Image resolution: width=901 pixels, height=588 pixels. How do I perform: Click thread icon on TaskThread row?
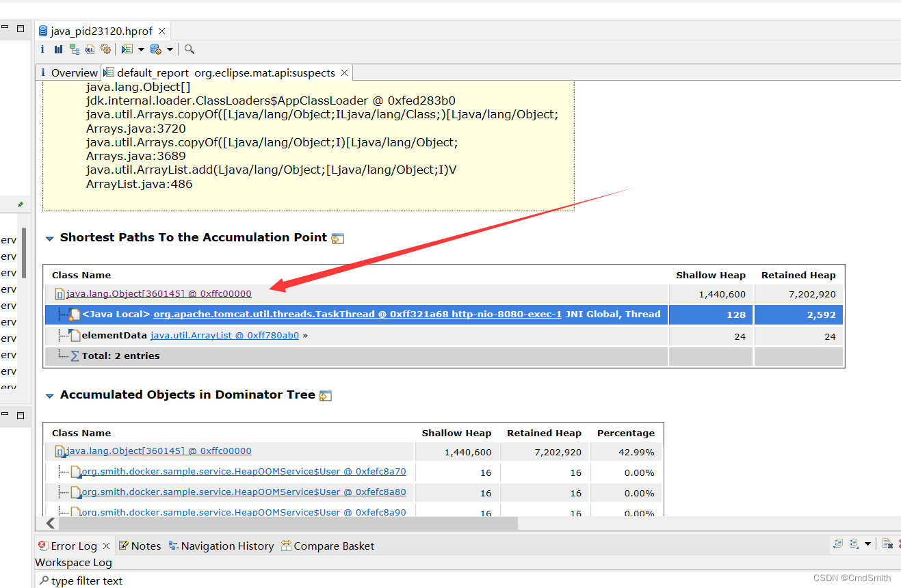click(x=75, y=315)
